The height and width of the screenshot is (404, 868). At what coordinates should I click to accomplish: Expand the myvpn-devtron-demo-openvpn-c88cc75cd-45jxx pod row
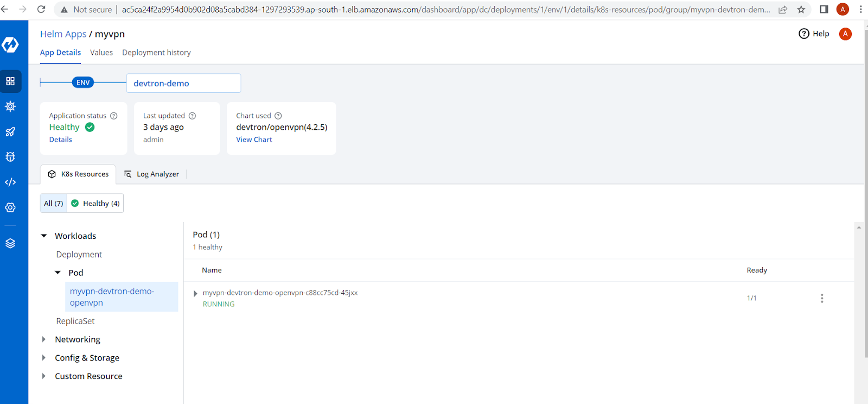coord(195,294)
